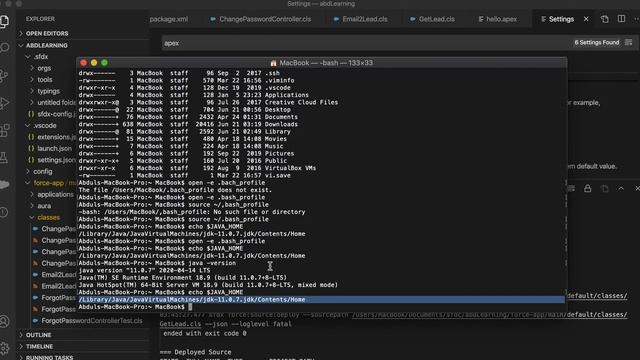Click the terminal prompt cursor line
The width and height of the screenshot is (640, 360).
[x=135, y=307]
